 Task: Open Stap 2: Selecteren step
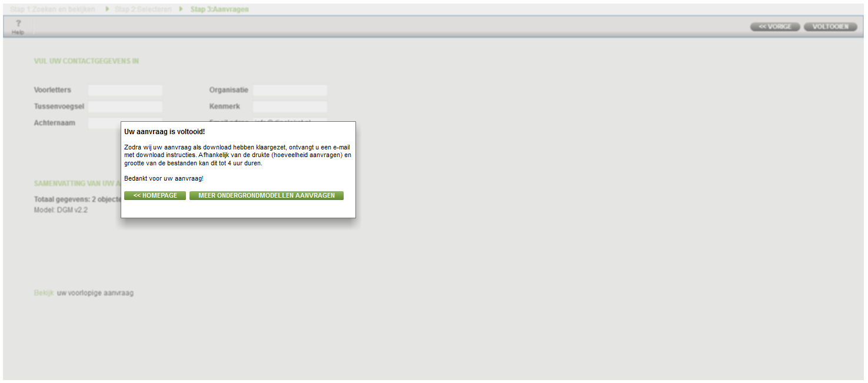(143, 9)
